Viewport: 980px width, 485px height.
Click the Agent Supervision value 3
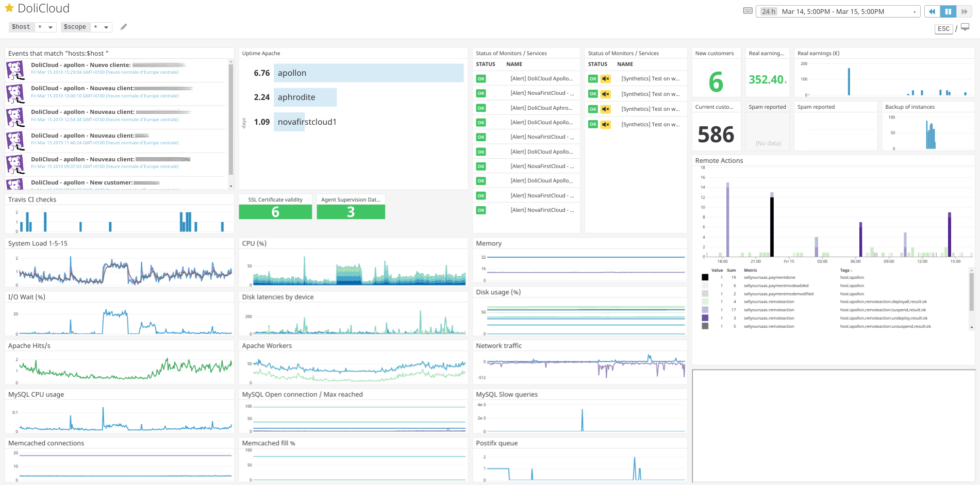(x=351, y=212)
